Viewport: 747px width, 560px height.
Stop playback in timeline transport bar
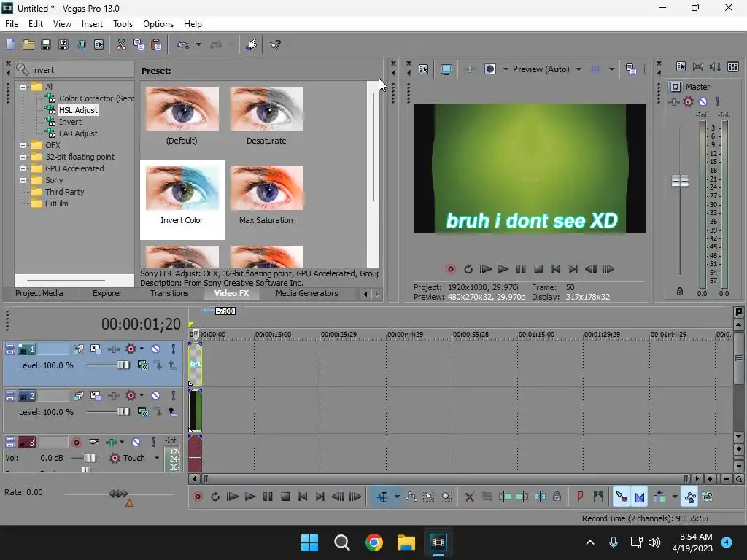coord(286,497)
